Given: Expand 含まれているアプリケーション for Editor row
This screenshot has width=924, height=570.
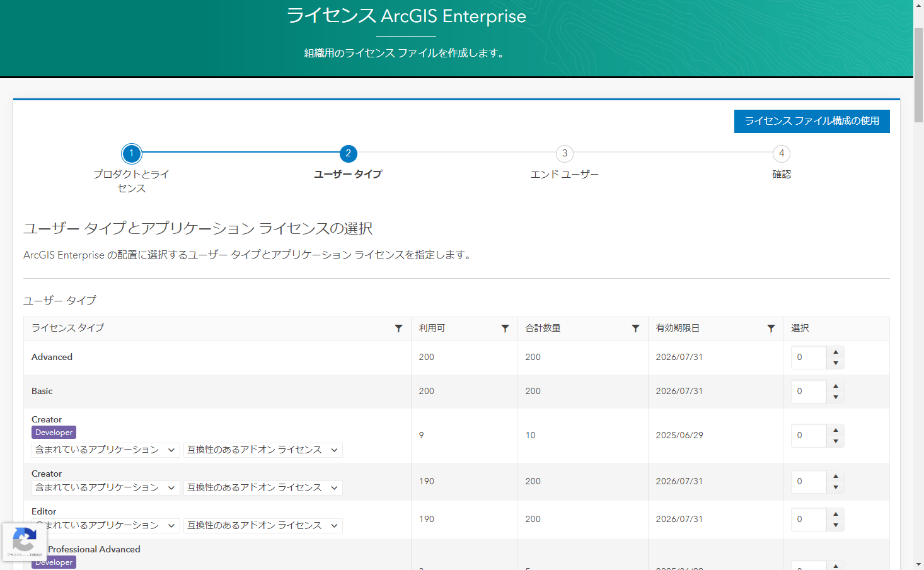Looking at the screenshot, I should [105, 526].
